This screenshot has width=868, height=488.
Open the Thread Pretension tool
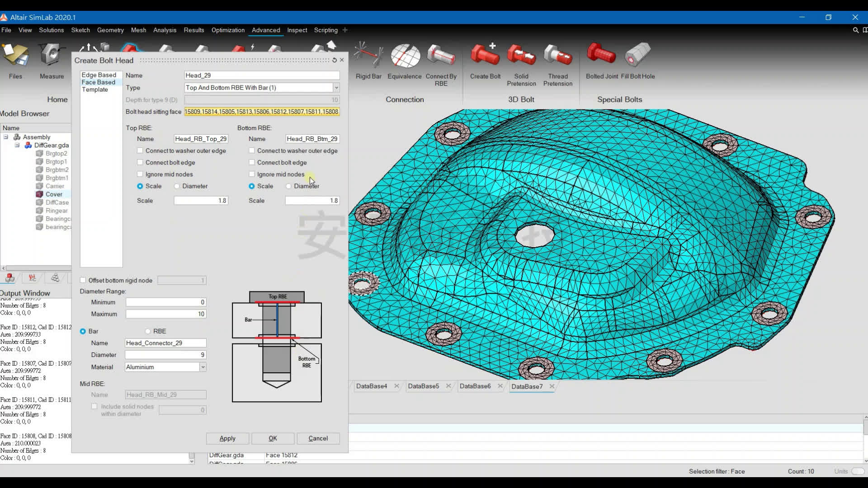tap(557, 56)
